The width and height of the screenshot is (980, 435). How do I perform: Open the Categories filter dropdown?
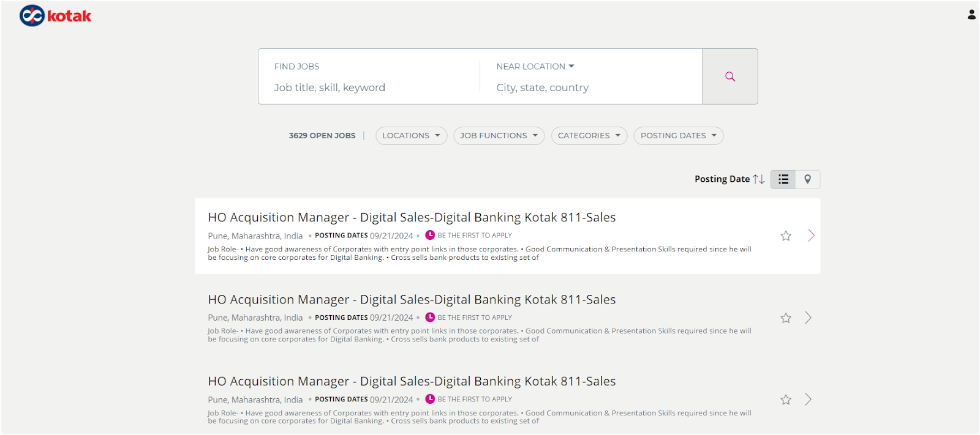(589, 136)
